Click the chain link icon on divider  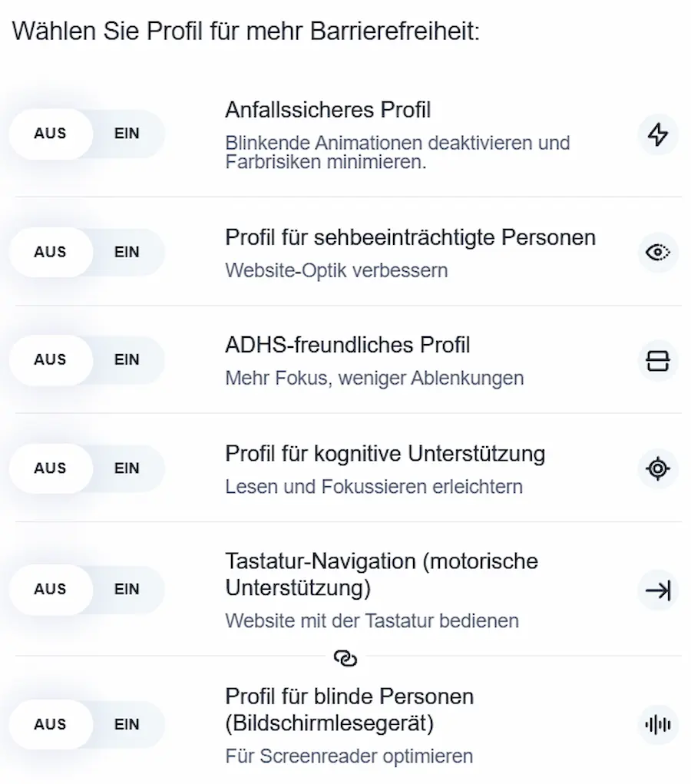click(x=345, y=658)
